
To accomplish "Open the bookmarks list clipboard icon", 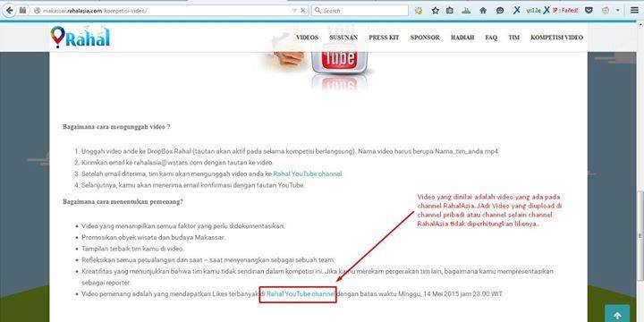I will point(450,11).
